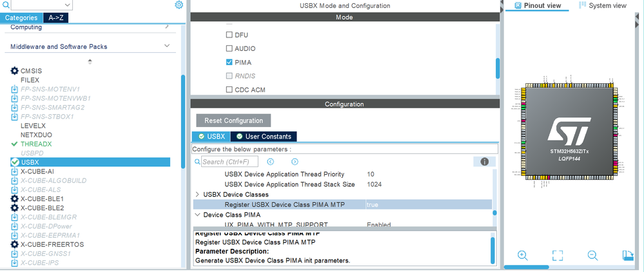Click the download icon next to X-CUBE-ALGOBUILD
The width and height of the screenshot is (644, 272).
[14, 180]
